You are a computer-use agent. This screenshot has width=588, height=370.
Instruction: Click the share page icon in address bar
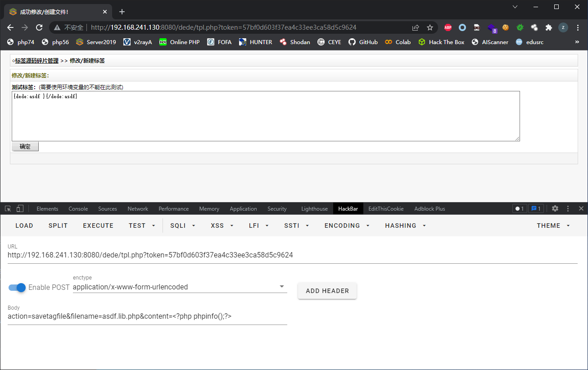(416, 27)
